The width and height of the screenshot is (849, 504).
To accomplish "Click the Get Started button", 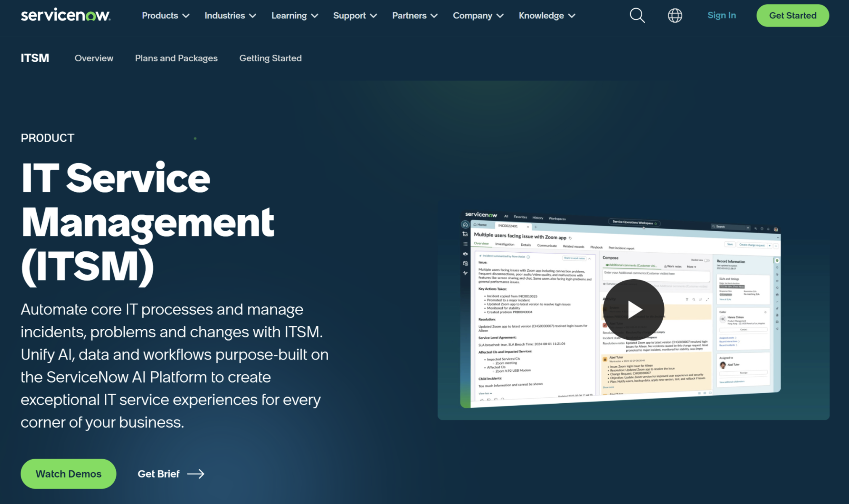I will tap(792, 16).
